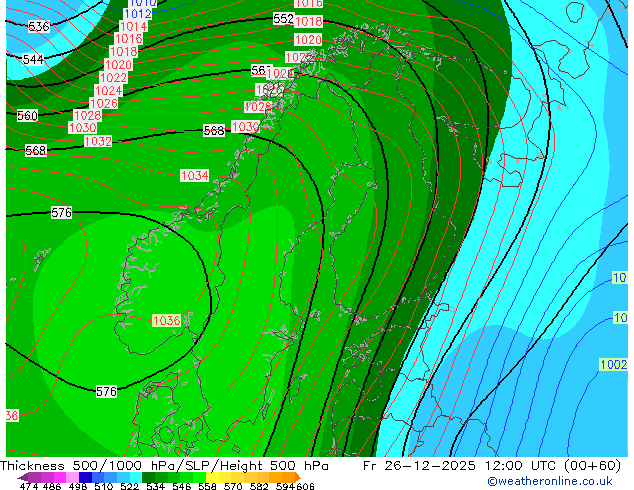Select the black 552 contour label
The width and height of the screenshot is (634, 490).
click(x=283, y=19)
